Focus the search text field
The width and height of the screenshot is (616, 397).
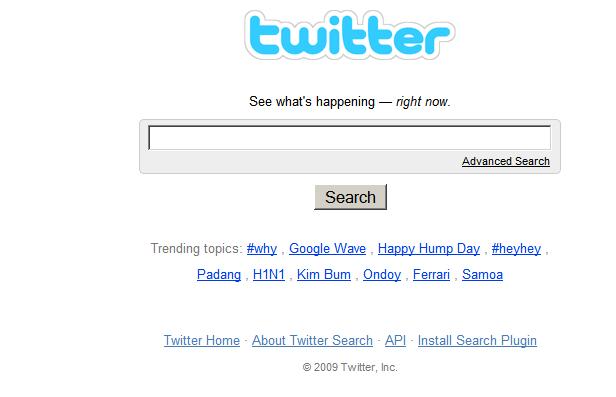[x=350, y=138]
